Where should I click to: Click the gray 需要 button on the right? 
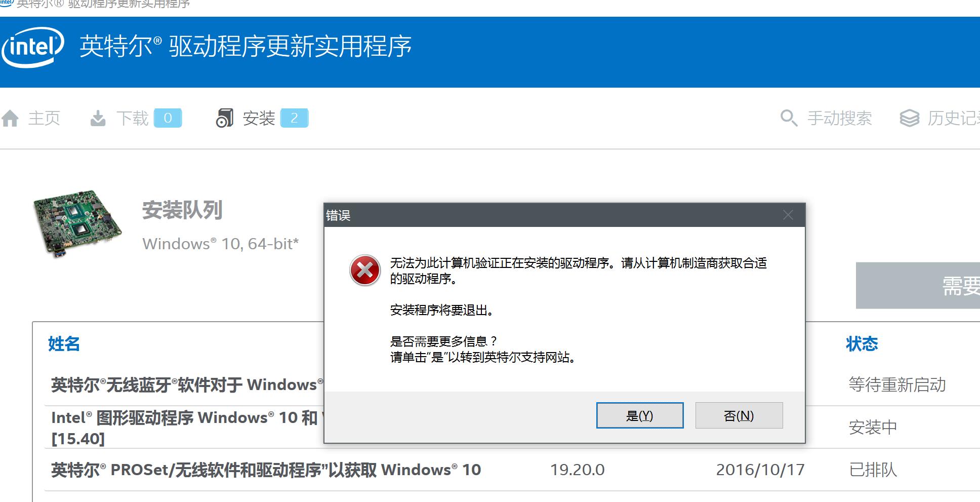click(918, 286)
